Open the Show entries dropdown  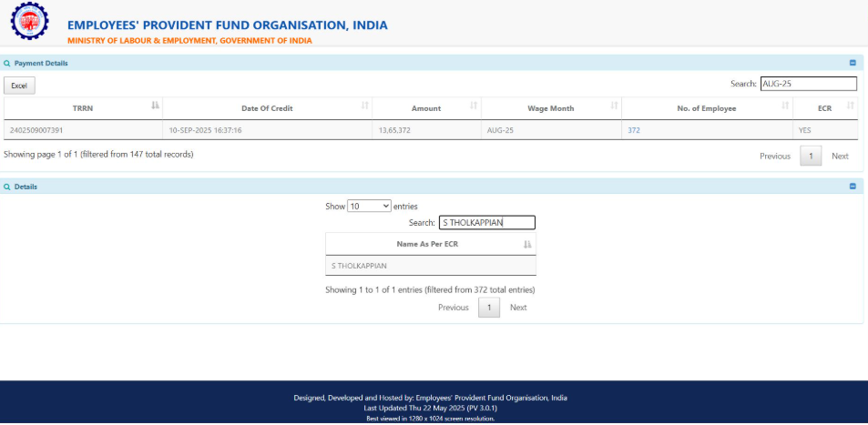click(x=369, y=207)
